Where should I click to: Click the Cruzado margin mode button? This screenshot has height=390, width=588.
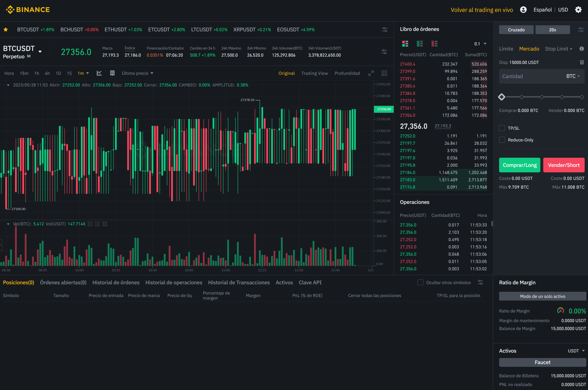516,30
